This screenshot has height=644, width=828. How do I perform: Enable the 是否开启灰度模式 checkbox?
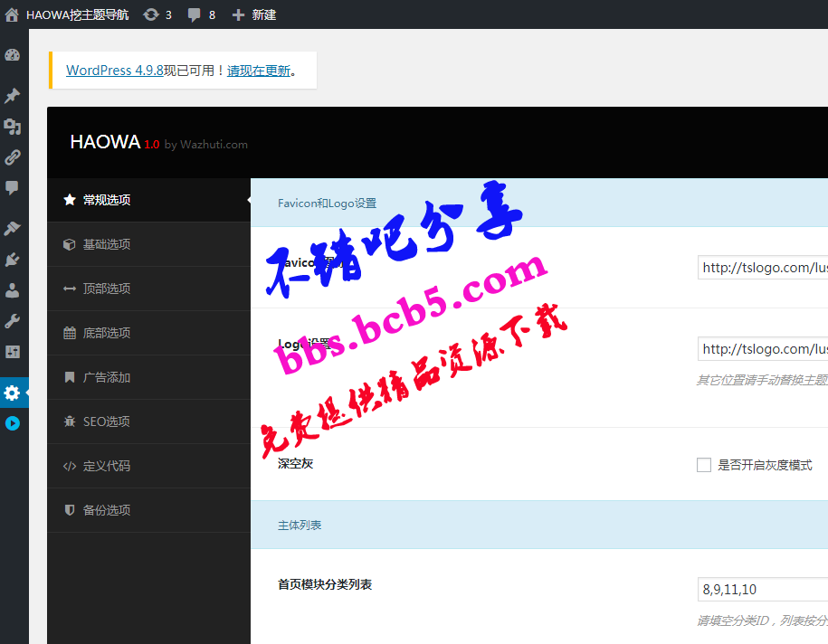(x=704, y=465)
